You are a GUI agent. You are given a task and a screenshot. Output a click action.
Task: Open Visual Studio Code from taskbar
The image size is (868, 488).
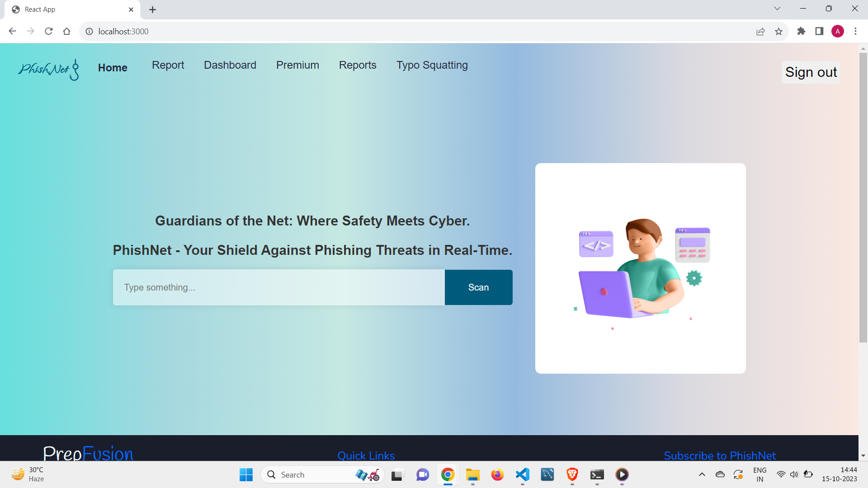point(523,474)
